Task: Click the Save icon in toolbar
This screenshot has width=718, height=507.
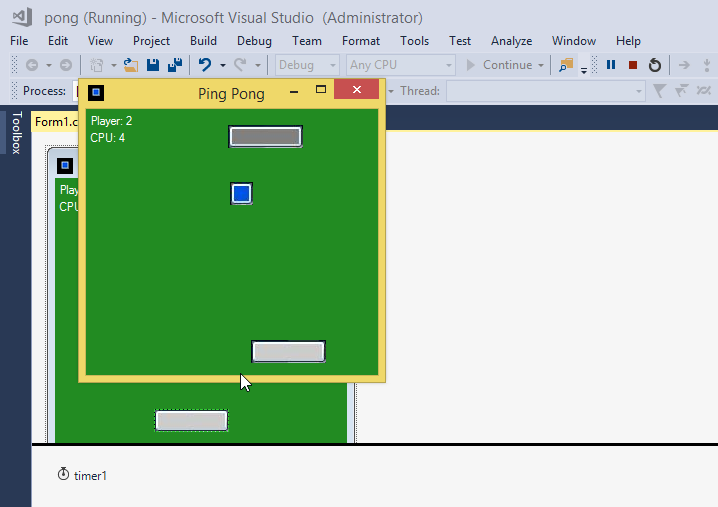Action: click(153, 65)
